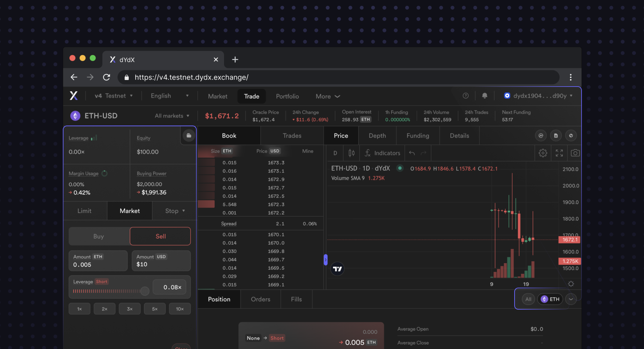Switch to the Depth chart tab
Screen dimensions: 644x349
377,136
